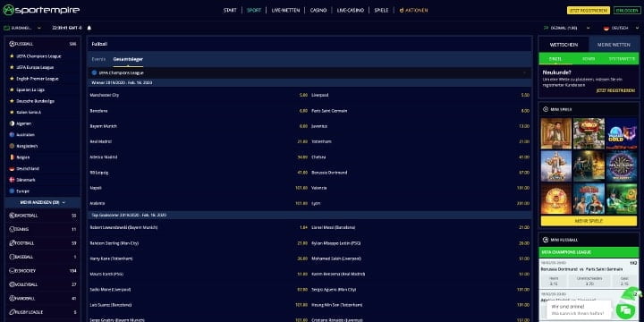The height and width of the screenshot is (322, 644).
Task: Toggle star beside Deutsche Bundesliga
Action: [12, 101]
